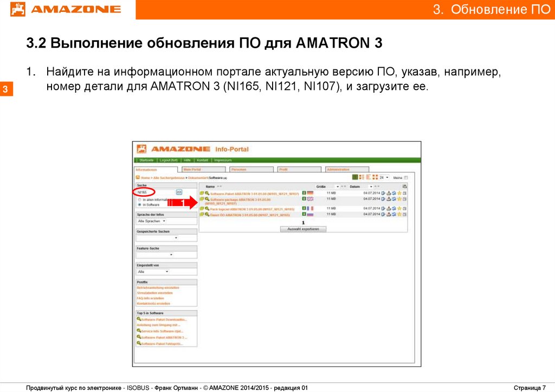
Task: Click the 'Service Info Software-Upd...' top 5 link
Action: (162, 331)
